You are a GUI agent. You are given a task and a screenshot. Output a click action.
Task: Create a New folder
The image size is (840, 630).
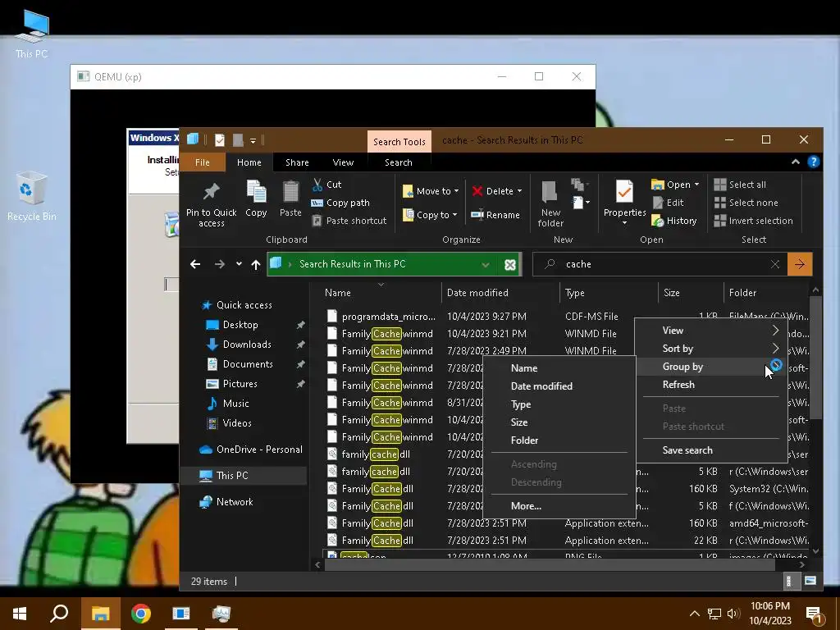click(x=550, y=203)
